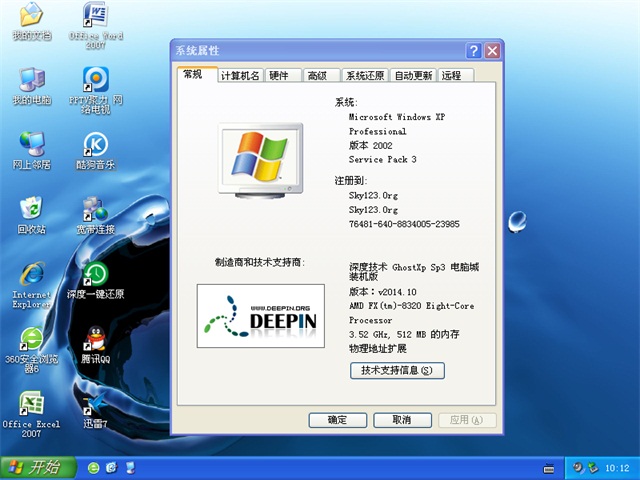Screen dimensions: 640x480
Task: Select the 我的电脑 desktop icon
Action: 31,80
